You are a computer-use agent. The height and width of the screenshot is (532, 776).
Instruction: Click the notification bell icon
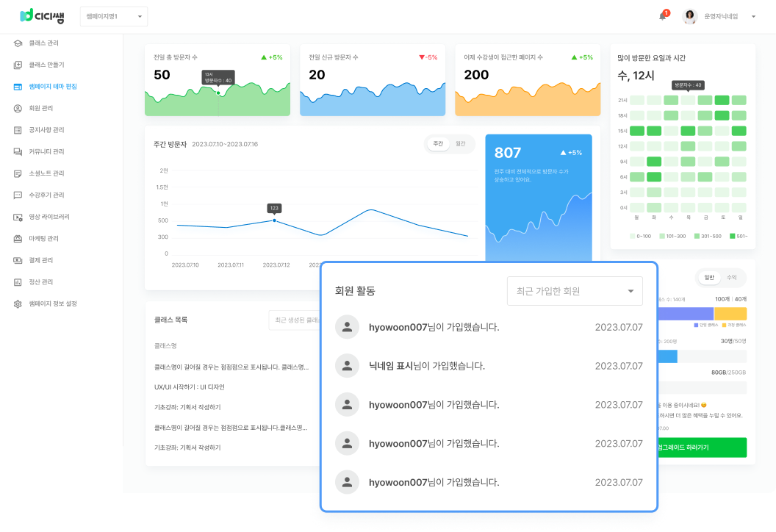pos(662,17)
